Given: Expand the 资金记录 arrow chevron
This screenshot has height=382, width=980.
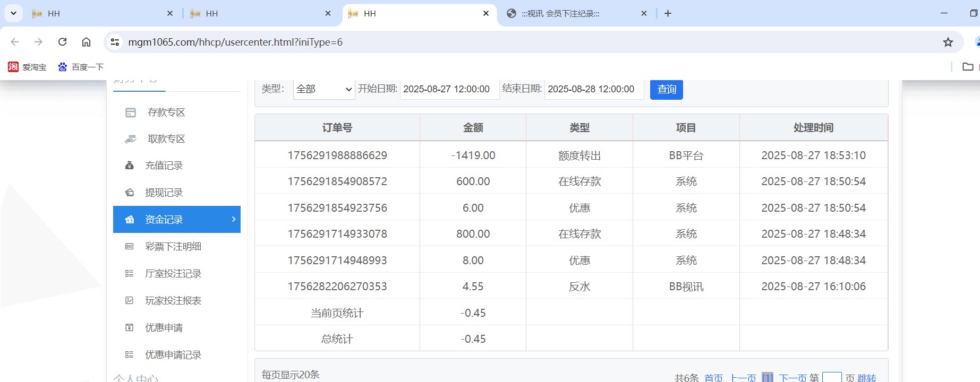Looking at the screenshot, I should click(x=234, y=219).
